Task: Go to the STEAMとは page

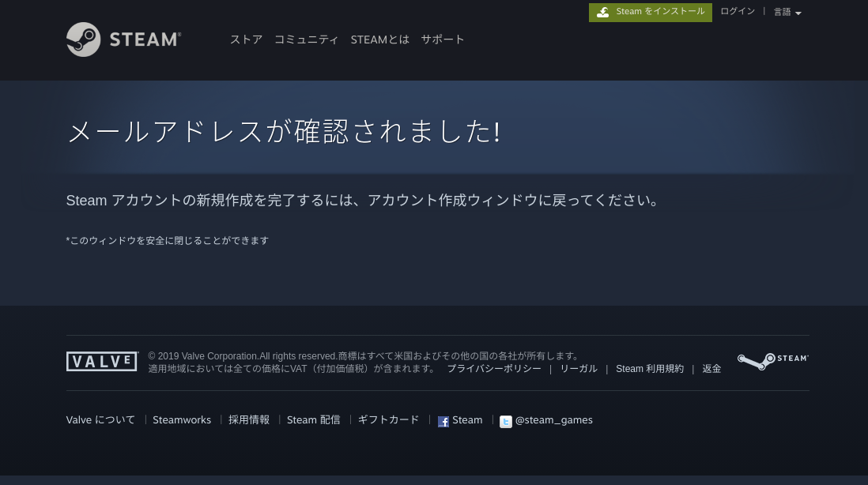Action: (x=379, y=39)
